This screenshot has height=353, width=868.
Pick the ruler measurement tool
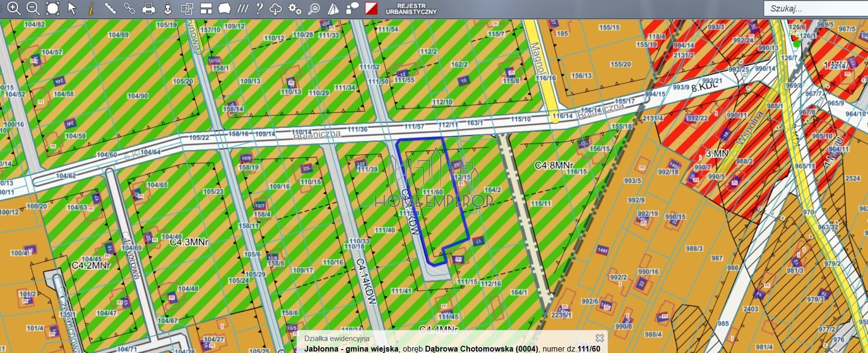pos(110,8)
